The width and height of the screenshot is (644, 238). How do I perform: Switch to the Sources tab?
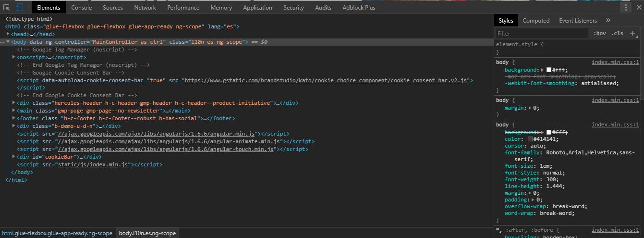tap(113, 8)
